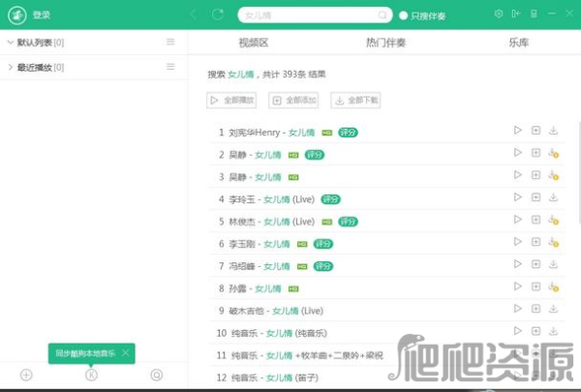Click the Q icon in bottom bar
Image resolution: width=581 pixels, height=392 pixels.
(x=157, y=375)
